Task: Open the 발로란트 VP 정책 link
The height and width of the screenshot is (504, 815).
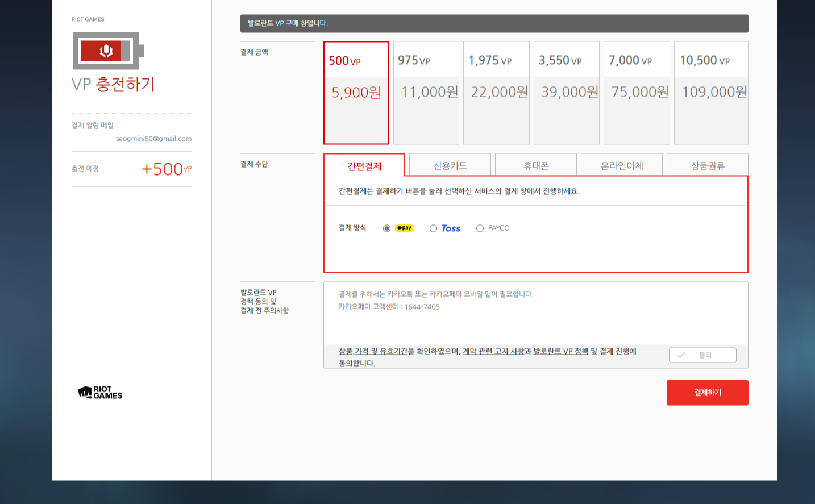Action: pos(560,351)
